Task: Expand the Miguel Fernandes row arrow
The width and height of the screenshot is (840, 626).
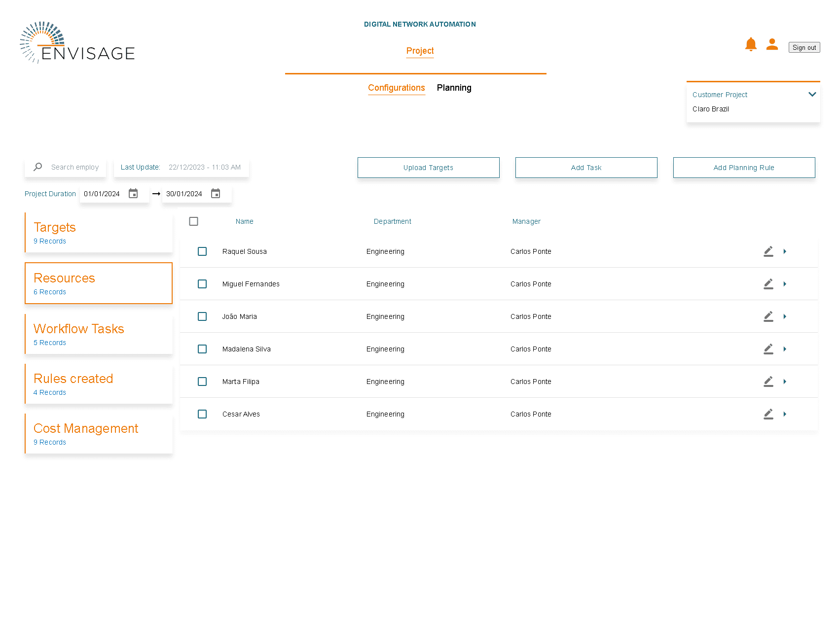Action: click(785, 284)
